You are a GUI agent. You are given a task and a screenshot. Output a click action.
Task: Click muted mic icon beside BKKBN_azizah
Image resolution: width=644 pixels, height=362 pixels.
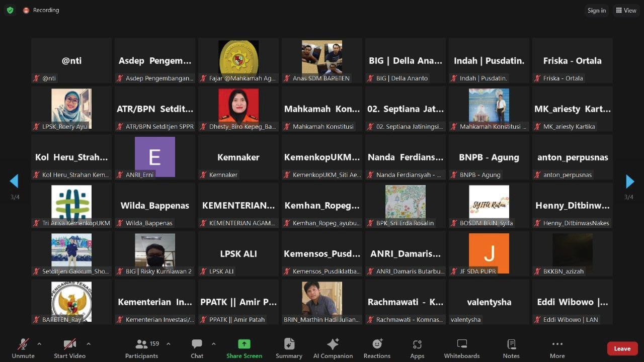[x=537, y=271]
